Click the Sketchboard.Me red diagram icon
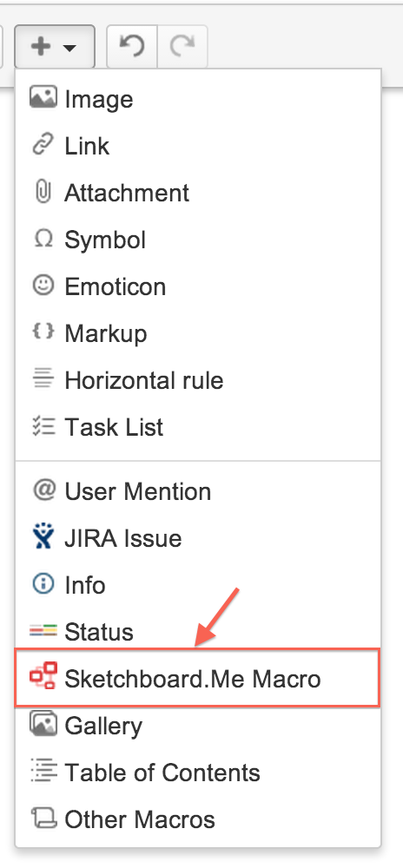This screenshot has height=868, width=403. click(x=43, y=676)
